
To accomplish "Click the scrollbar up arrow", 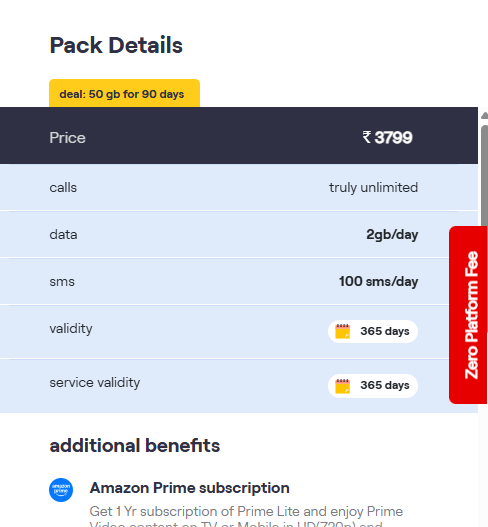I will click(484, 116).
